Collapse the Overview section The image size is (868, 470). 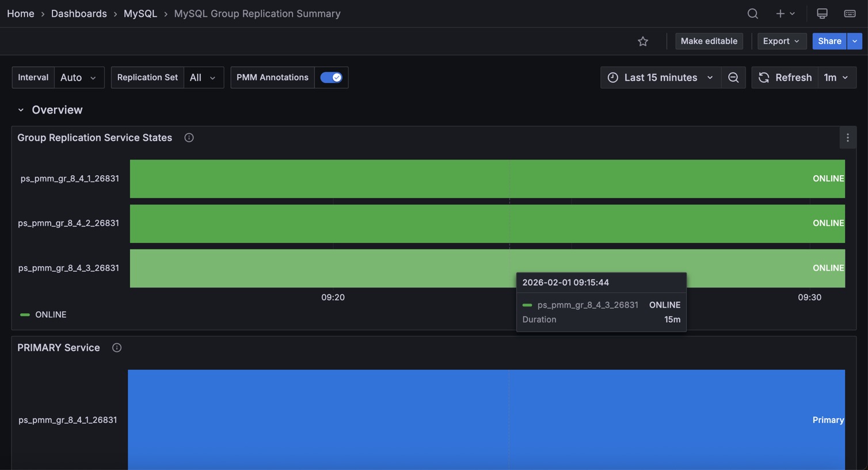tap(21, 110)
